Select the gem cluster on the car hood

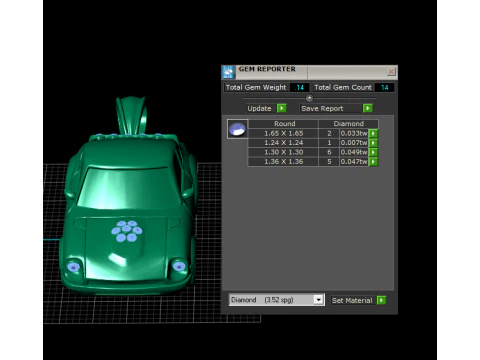click(127, 231)
